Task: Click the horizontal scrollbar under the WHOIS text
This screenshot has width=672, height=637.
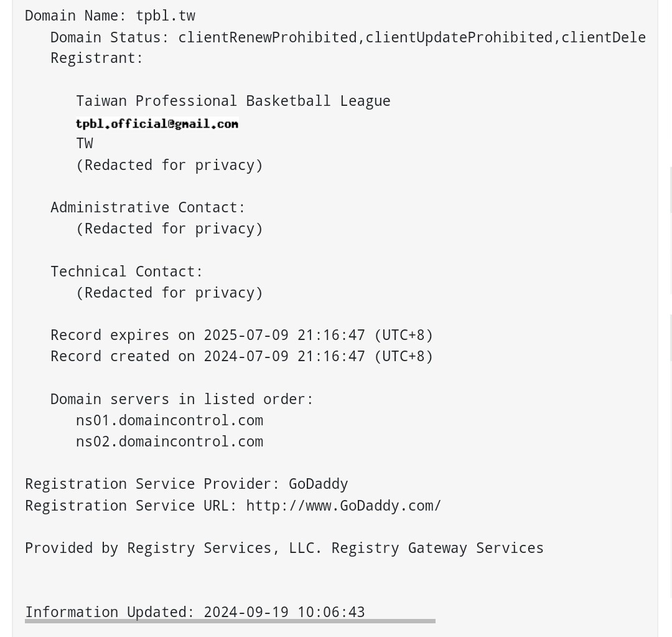Action: point(230,621)
